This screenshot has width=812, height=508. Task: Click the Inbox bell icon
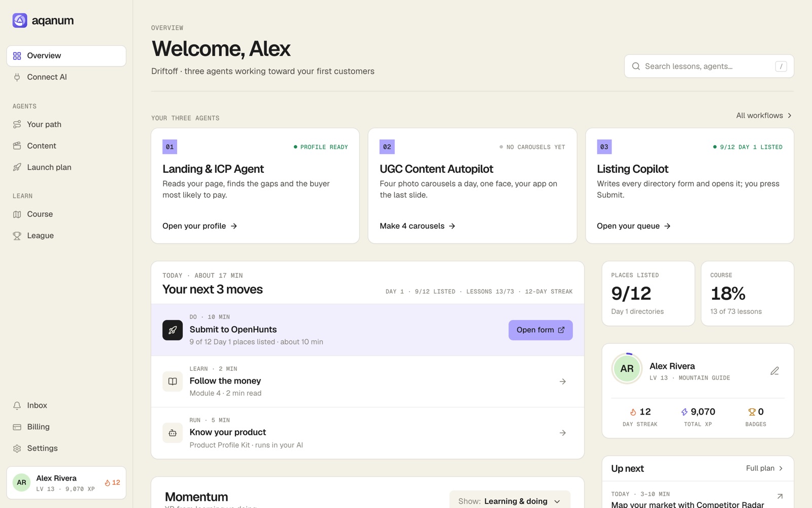click(17, 405)
